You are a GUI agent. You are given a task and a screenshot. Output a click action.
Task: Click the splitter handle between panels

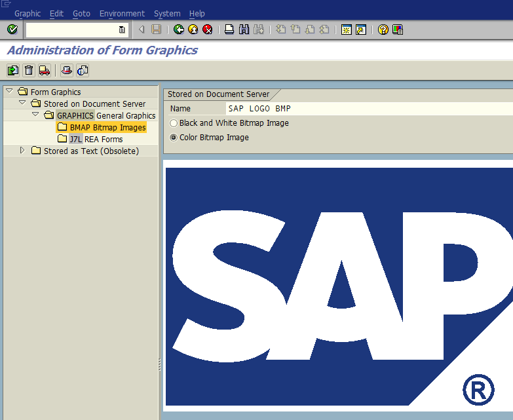point(160,365)
